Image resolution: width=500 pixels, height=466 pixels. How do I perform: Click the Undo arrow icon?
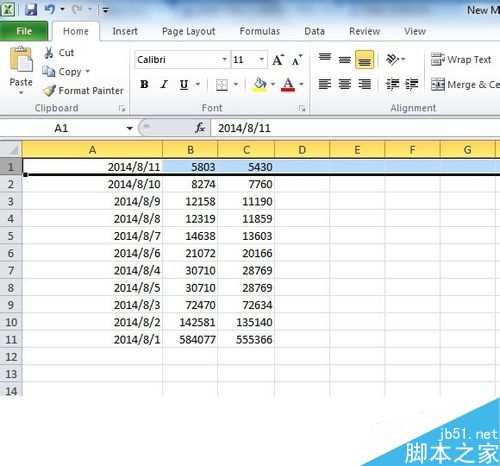click(x=50, y=9)
